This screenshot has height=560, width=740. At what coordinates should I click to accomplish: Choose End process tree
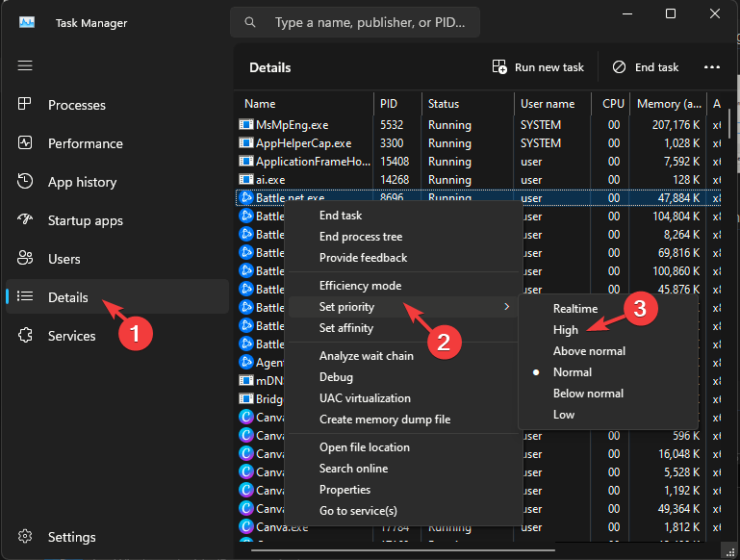click(403, 237)
